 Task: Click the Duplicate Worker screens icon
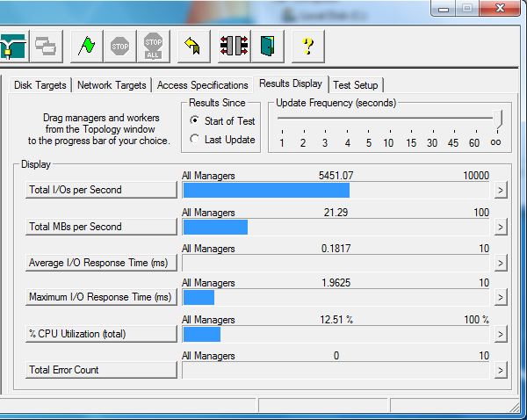click(x=46, y=46)
